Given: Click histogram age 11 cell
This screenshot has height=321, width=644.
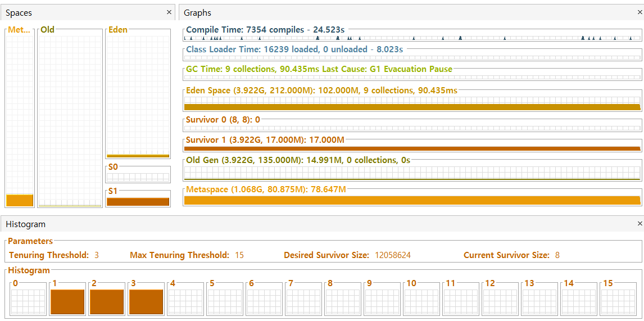Looking at the screenshot, I should point(461,301).
